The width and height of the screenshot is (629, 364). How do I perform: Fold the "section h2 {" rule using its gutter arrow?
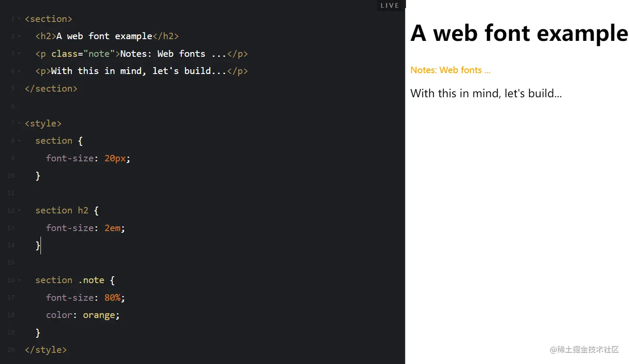pyautogui.click(x=19, y=210)
